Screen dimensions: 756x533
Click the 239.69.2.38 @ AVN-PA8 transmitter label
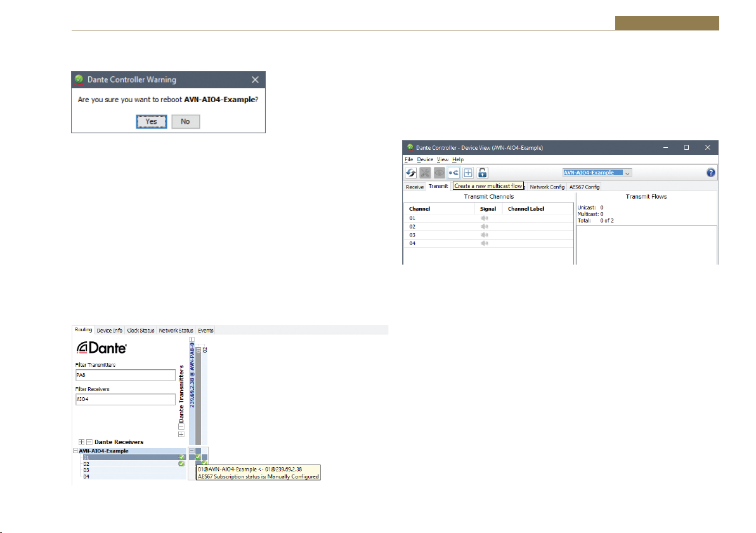click(x=192, y=375)
